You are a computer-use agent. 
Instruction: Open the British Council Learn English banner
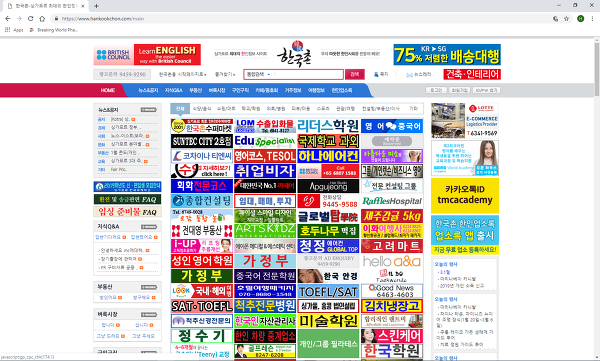click(147, 54)
